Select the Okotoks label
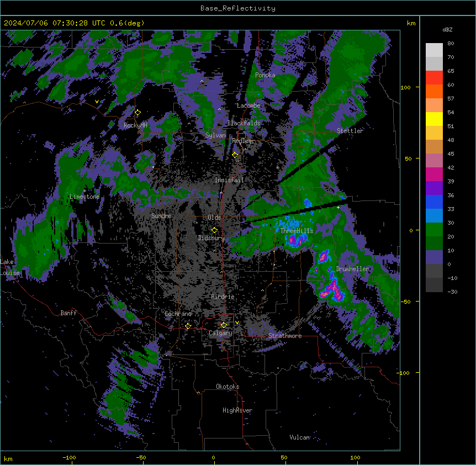Viewport: 476px width, 465px height. click(228, 387)
